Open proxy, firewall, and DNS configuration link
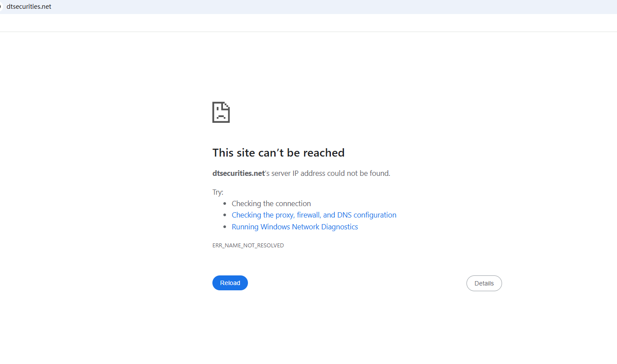617x364 pixels. click(314, 215)
